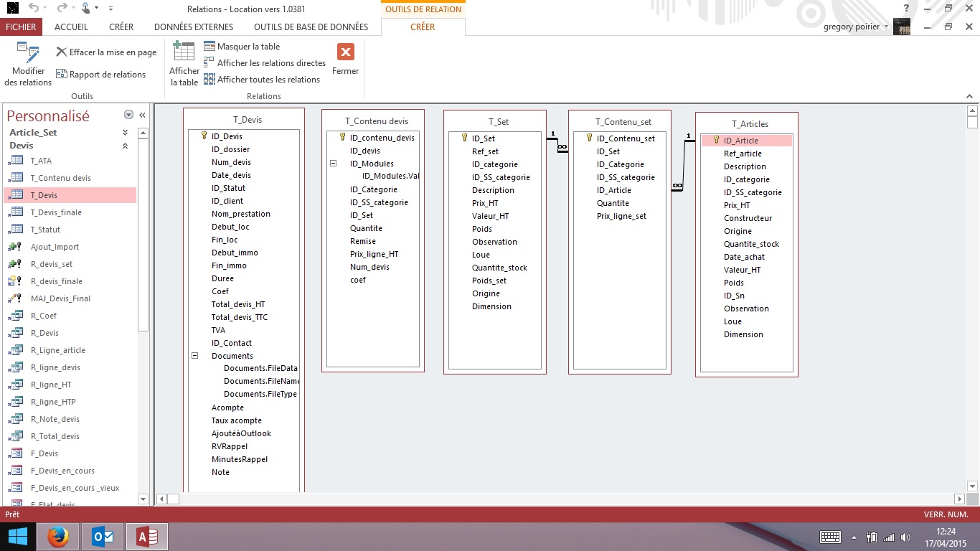Open navigation pane category dropdown arrow
The height and width of the screenshot is (551, 980).
128,115
